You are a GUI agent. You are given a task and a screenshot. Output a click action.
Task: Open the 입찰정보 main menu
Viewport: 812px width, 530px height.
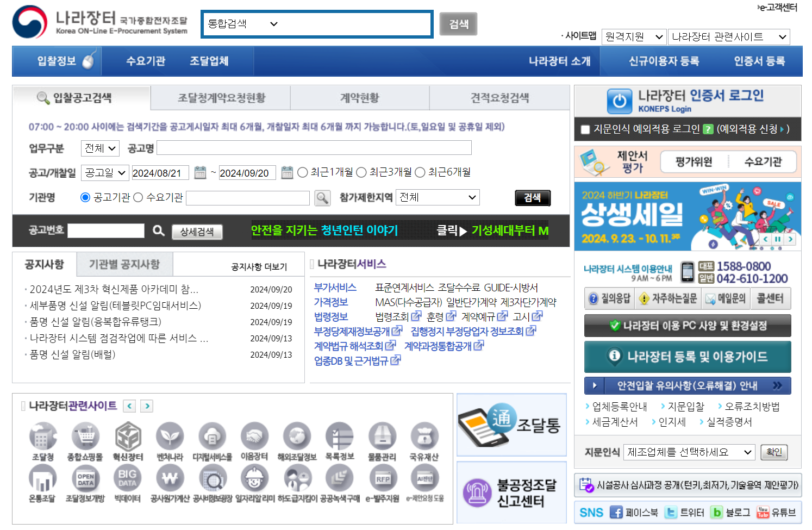click(x=57, y=61)
